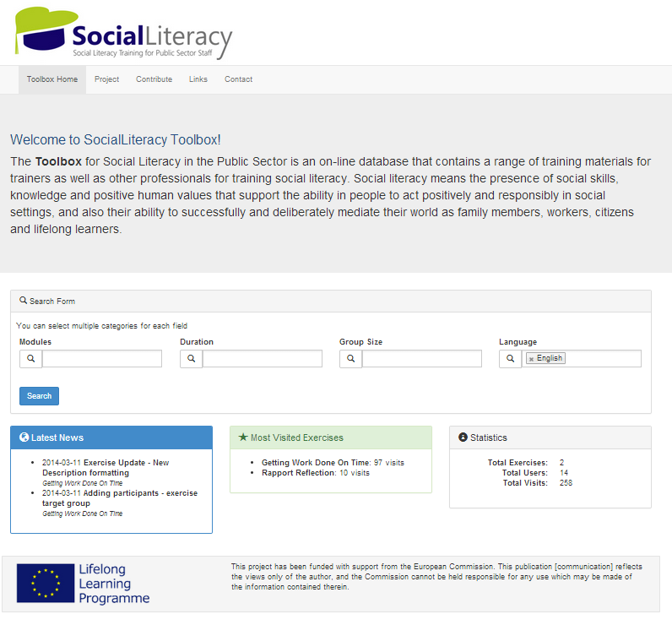Click 'You can select multiple categories' hint
This screenshot has height=625, width=672.
[101, 326]
